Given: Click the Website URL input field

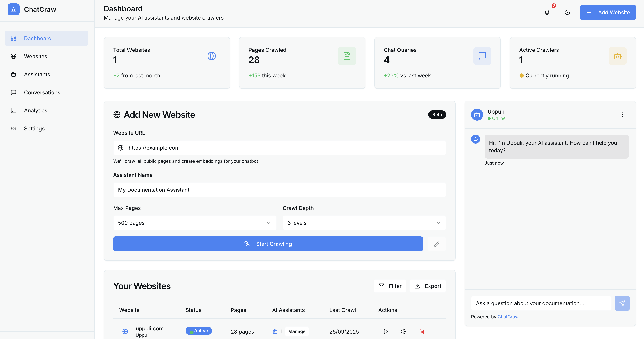Looking at the screenshot, I should point(279,148).
